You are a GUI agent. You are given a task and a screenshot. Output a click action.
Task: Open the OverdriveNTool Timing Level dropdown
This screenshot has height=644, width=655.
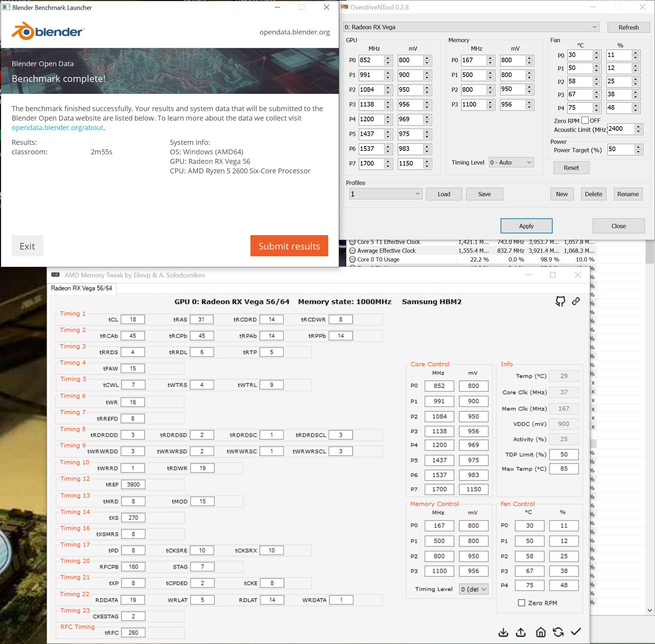pyautogui.click(x=511, y=162)
